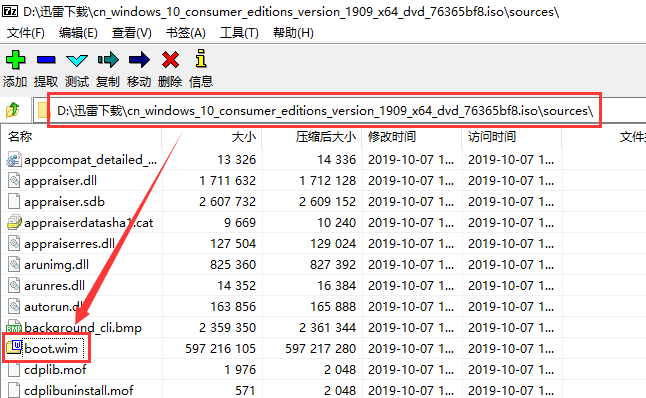Click the Info (信息) toolbar icon
Viewport: 646px width, 398px height.
201,59
